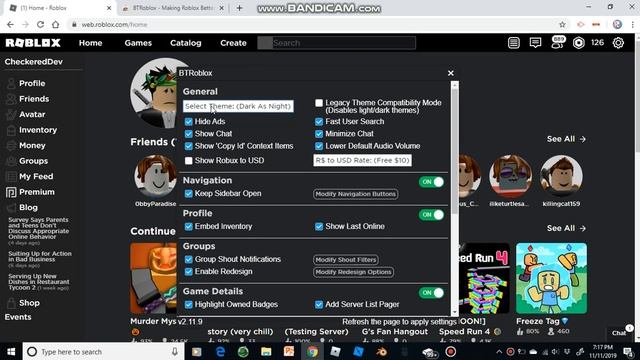The width and height of the screenshot is (640, 360).
Task: Go to the browser home page button
Action: coord(56,24)
